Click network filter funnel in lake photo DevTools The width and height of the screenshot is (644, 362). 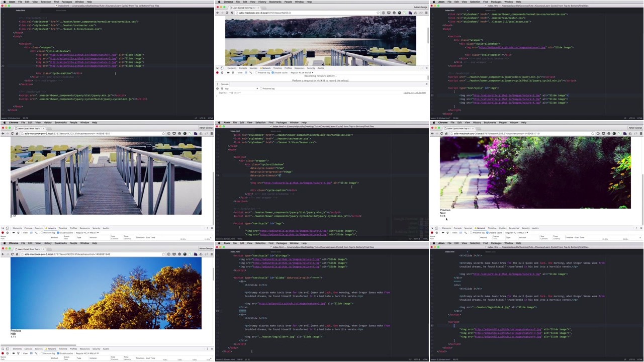pyautogui.click(x=233, y=72)
